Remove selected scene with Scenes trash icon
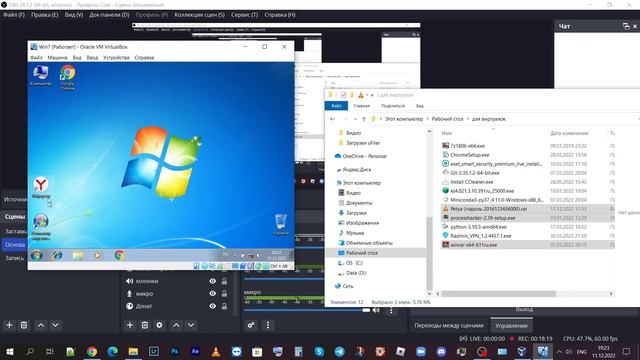This screenshot has width=640, height=360. pos(24,325)
